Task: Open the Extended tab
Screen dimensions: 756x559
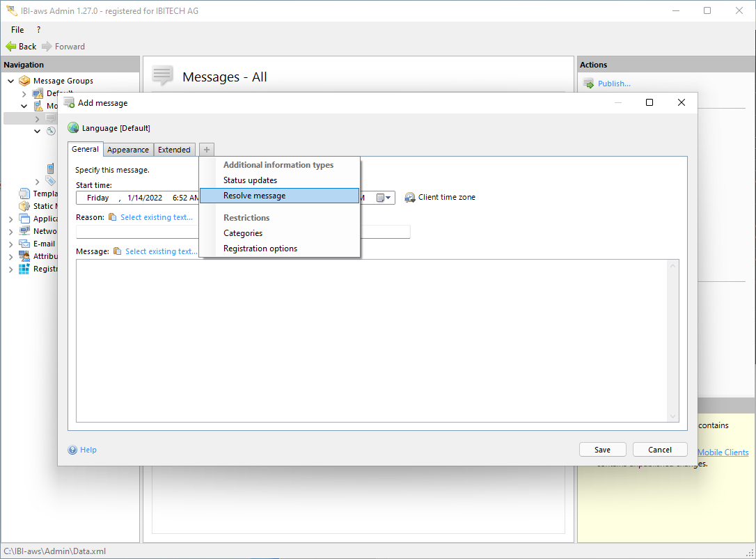Action: pyautogui.click(x=174, y=150)
